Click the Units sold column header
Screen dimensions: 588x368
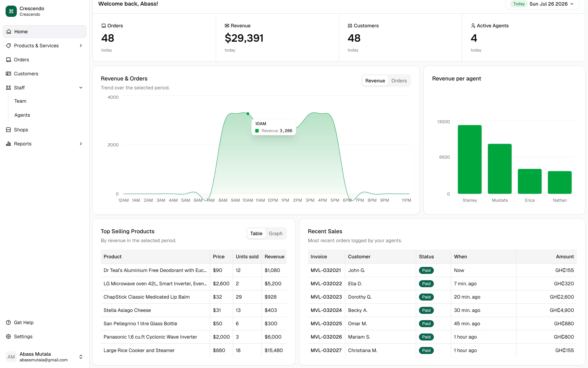pos(247,257)
